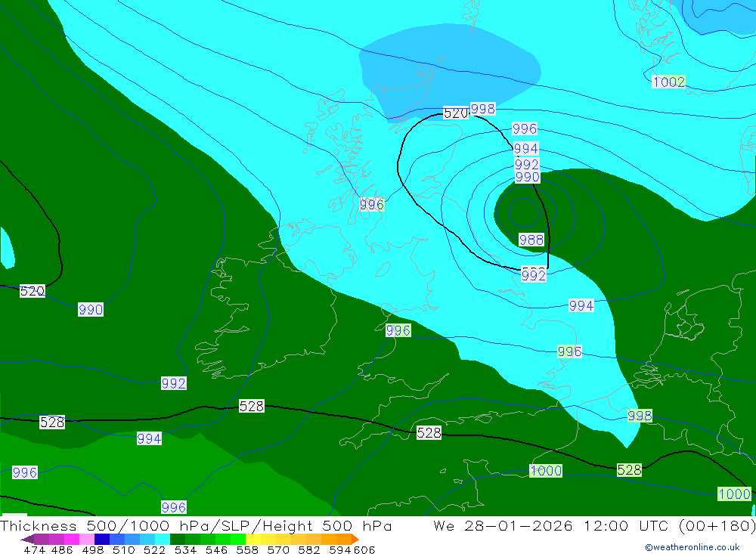Click the 990 label near the left 520 contour

pyautogui.click(x=91, y=310)
